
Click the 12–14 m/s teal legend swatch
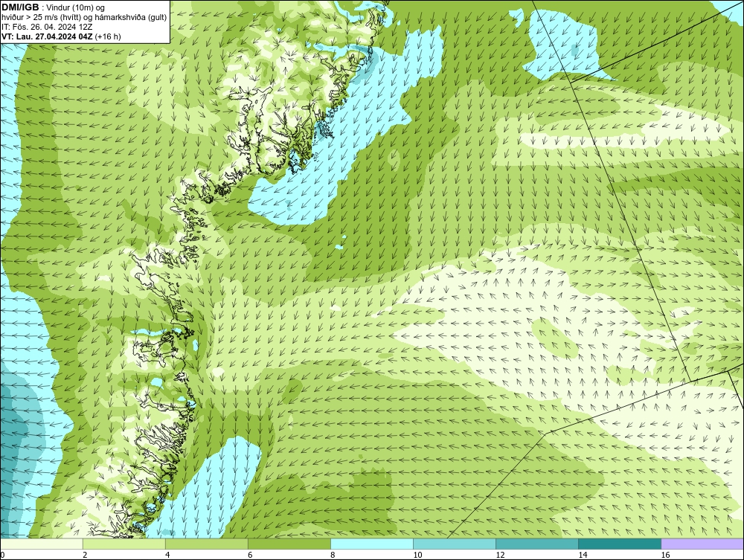(x=537, y=544)
